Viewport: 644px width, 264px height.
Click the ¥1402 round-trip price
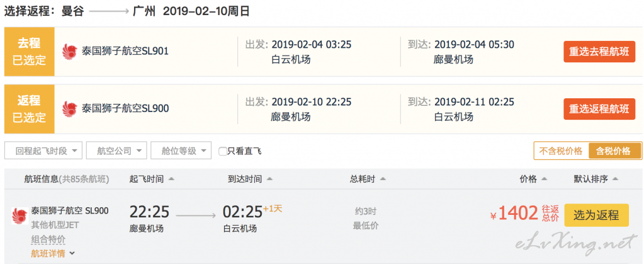514,214
